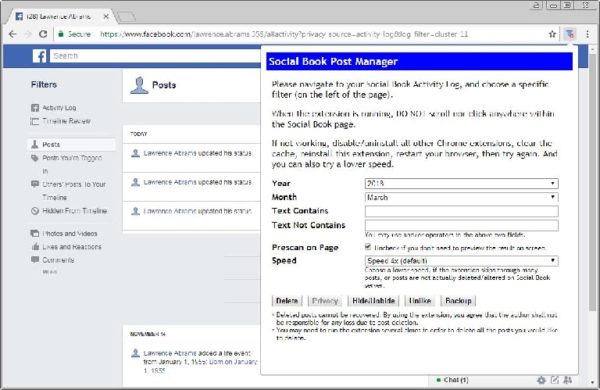Image resolution: width=600 pixels, height=390 pixels.
Task: Open the Speed dropdown selector
Action: point(461,261)
